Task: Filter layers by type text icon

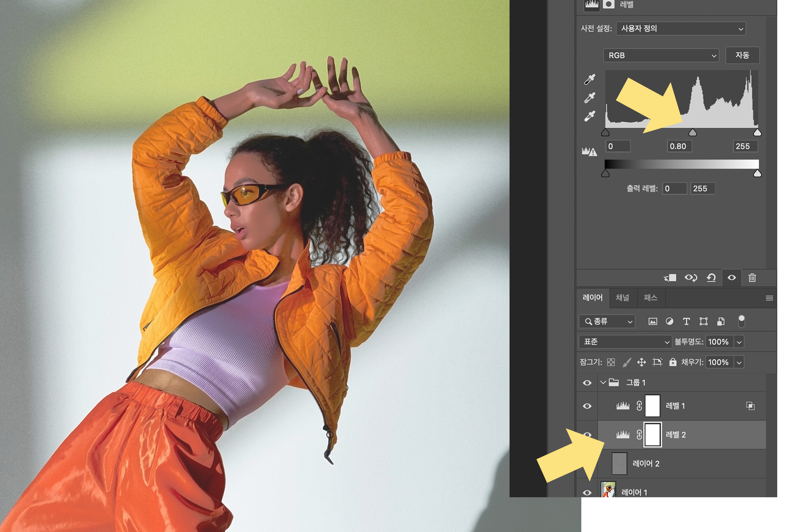Action: click(686, 321)
